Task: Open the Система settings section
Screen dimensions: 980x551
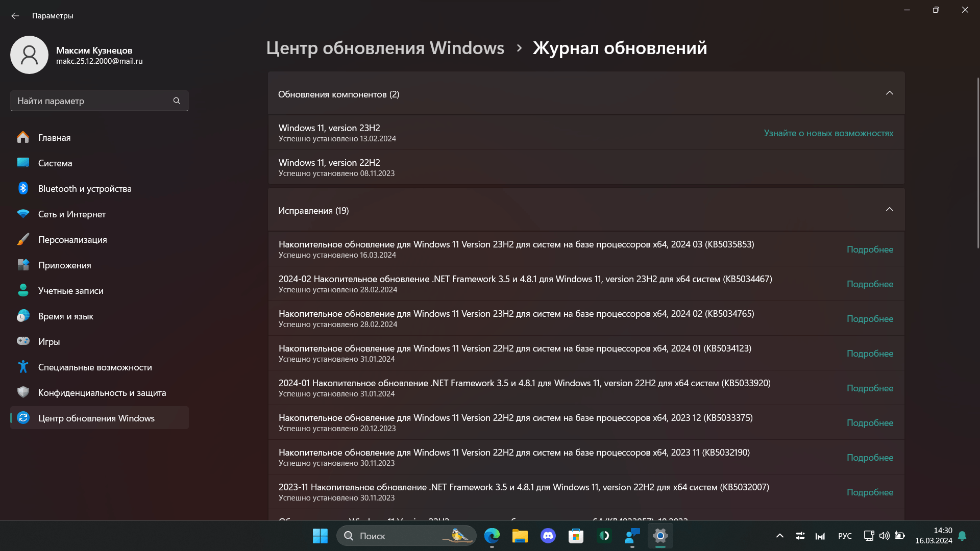Action: click(100, 163)
